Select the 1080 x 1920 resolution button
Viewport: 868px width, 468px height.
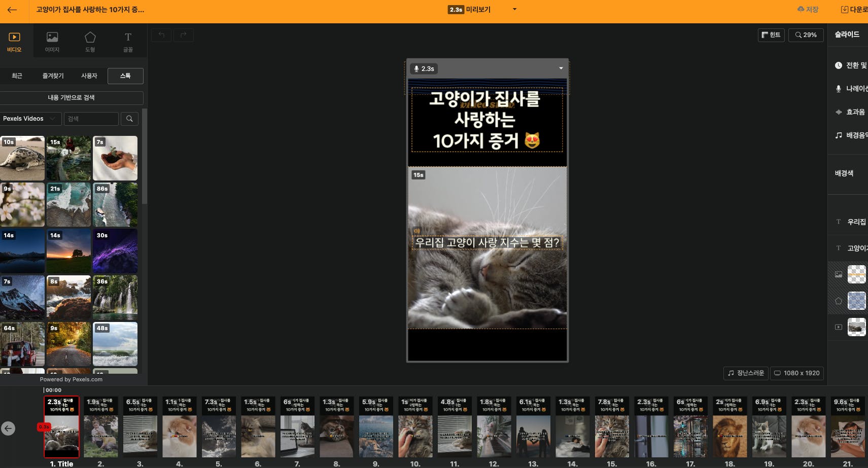(796, 373)
